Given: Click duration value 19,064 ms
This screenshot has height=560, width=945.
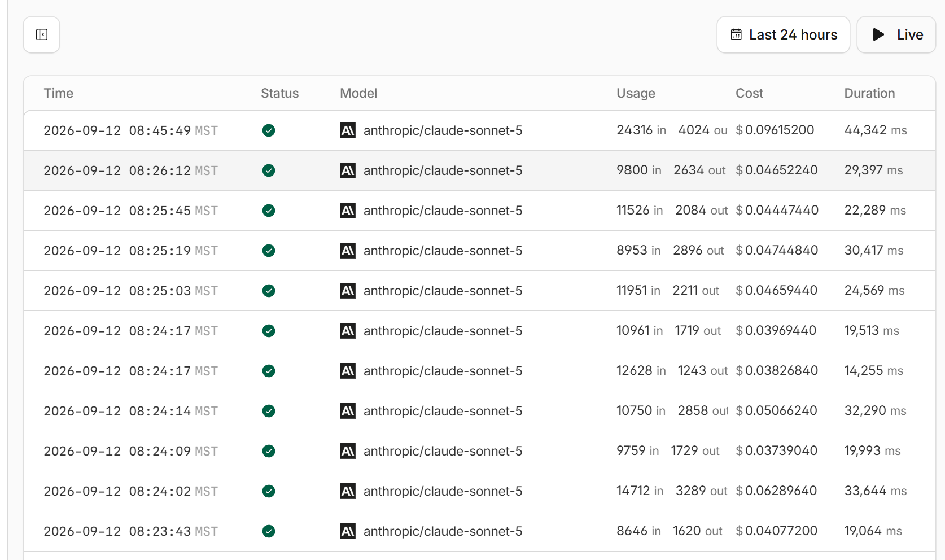Looking at the screenshot, I should click(x=873, y=531).
